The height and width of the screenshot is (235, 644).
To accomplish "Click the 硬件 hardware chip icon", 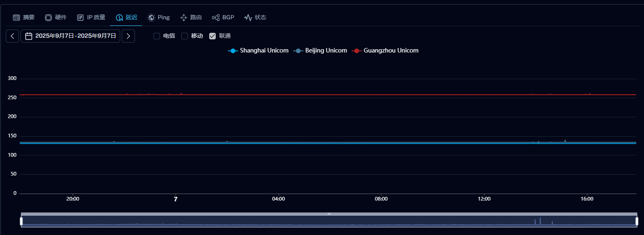I will pos(48,18).
